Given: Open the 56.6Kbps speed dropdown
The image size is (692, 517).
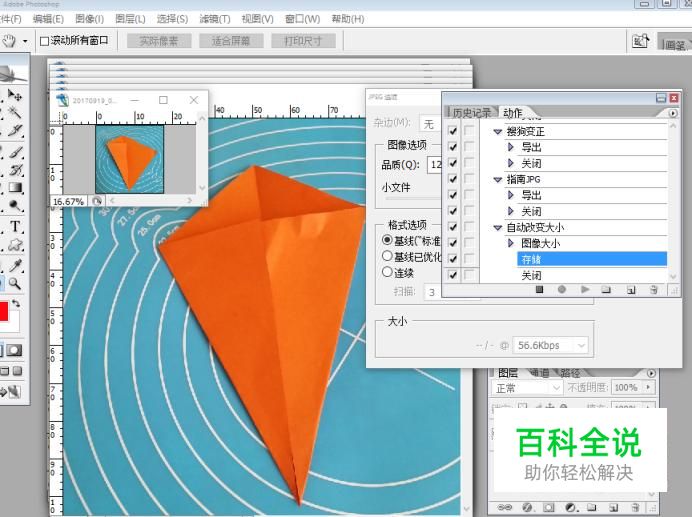Looking at the screenshot, I should pos(550,345).
